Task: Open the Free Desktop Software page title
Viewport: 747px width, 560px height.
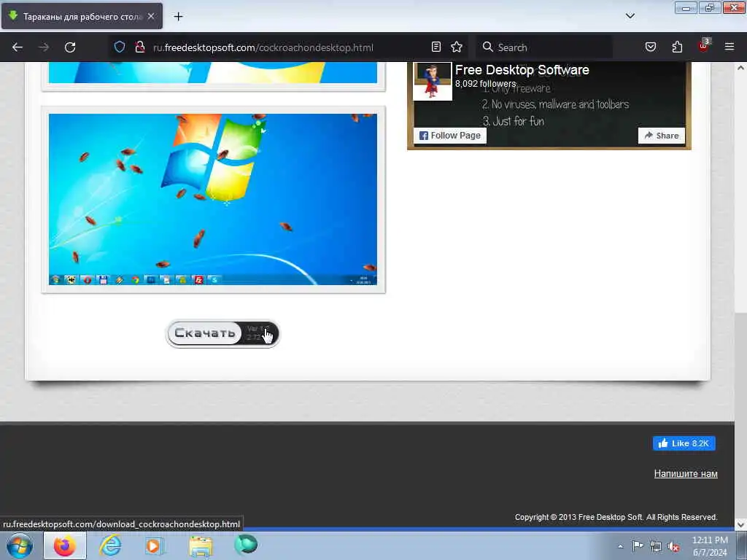Action: coord(522,70)
